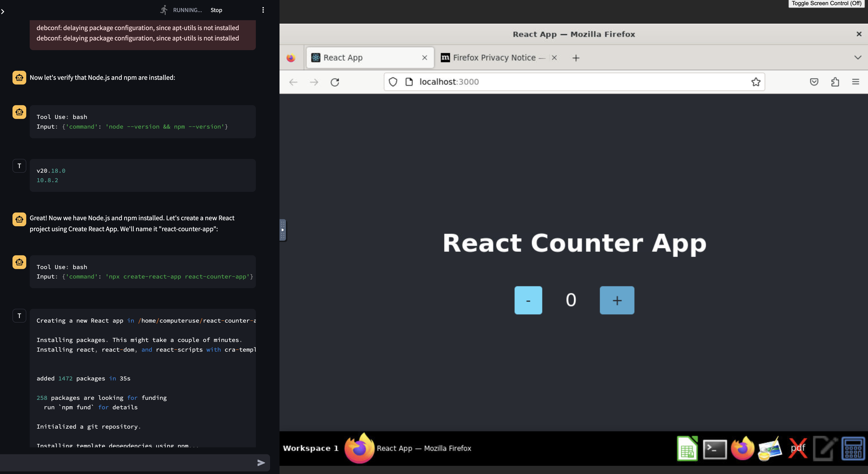
Task: Open the three-dot options menu
Action: point(263,10)
